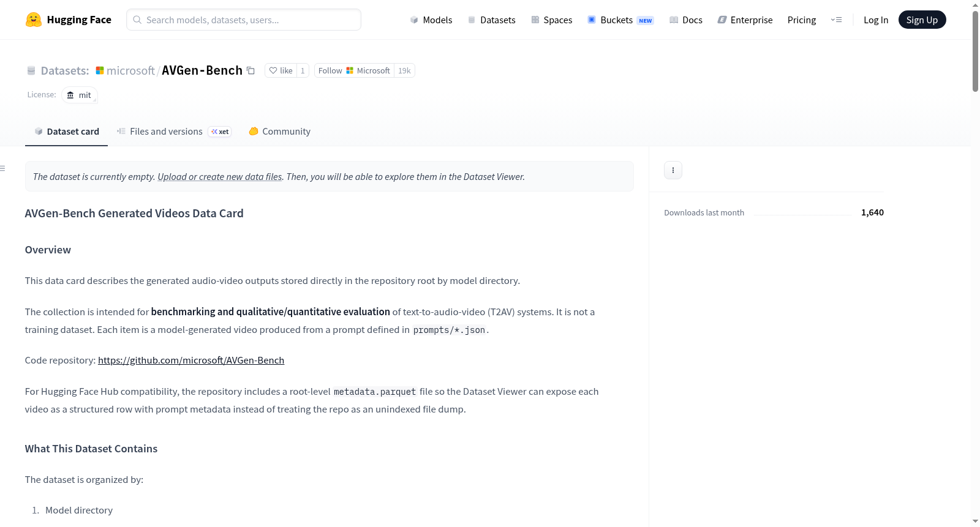Click the Datasets stack icon in the breadcrumb
The height and width of the screenshot is (527, 980).
(x=31, y=70)
